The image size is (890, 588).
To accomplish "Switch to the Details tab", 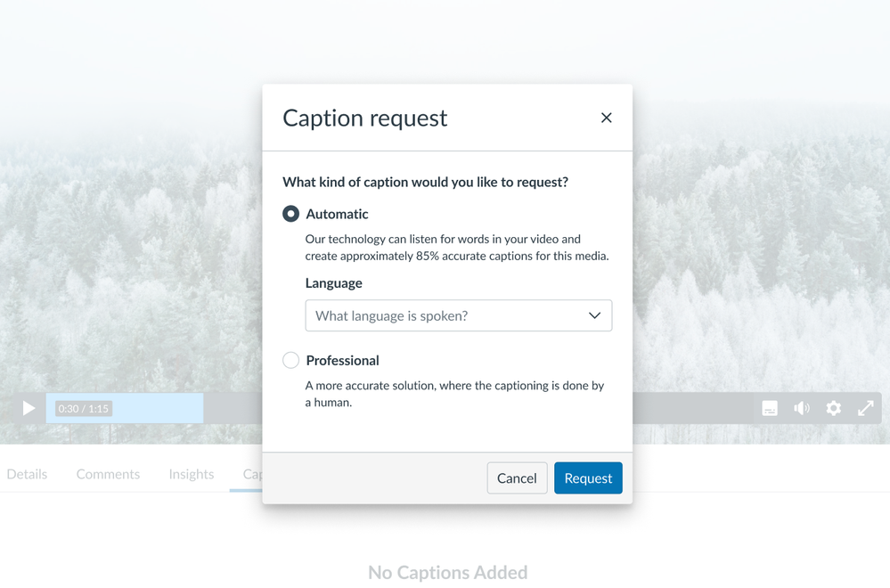I will [27, 474].
